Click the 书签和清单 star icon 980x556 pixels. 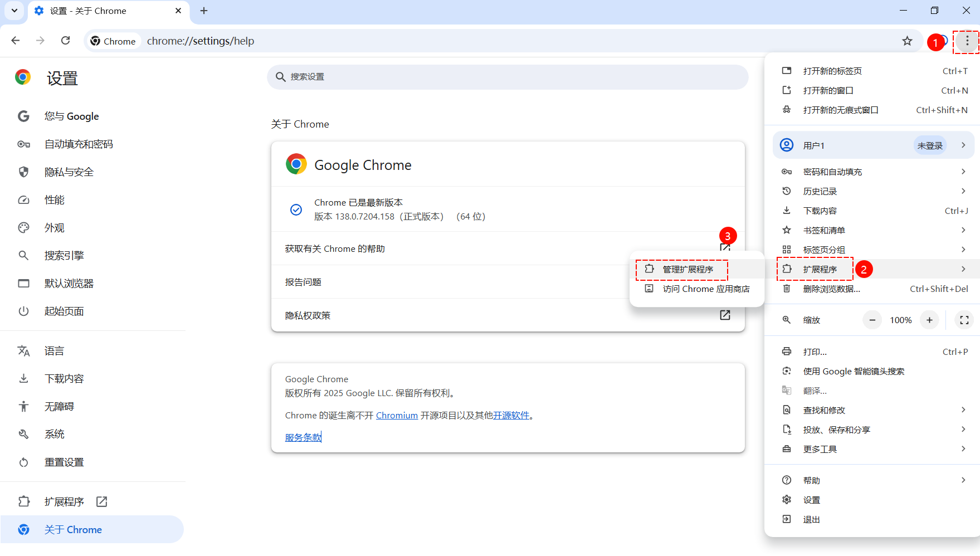[x=787, y=230]
